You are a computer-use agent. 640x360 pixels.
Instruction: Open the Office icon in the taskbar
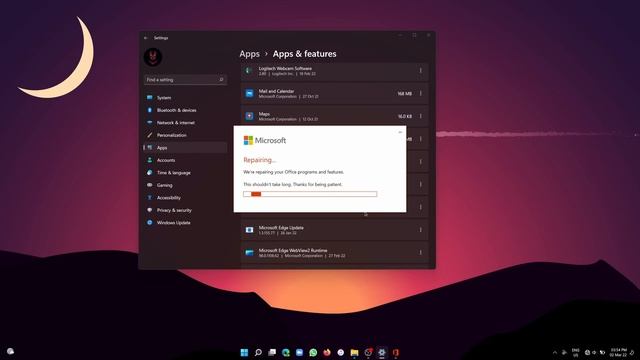tap(396, 352)
